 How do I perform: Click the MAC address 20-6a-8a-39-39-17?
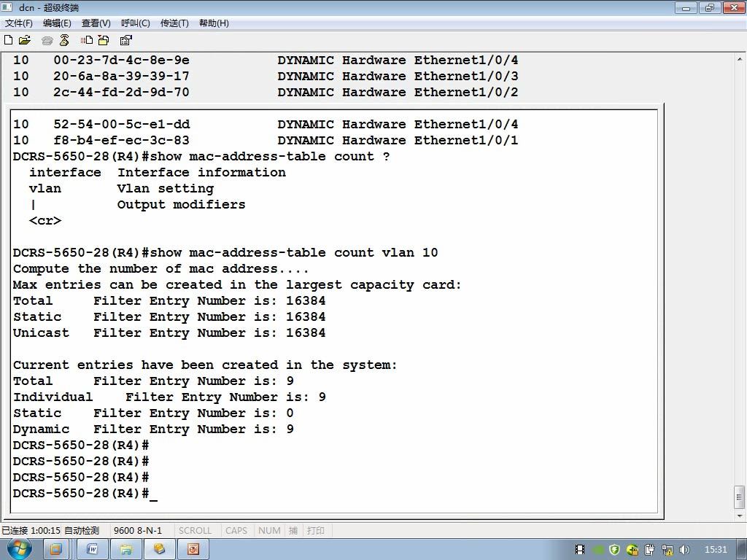pos(122,76)
